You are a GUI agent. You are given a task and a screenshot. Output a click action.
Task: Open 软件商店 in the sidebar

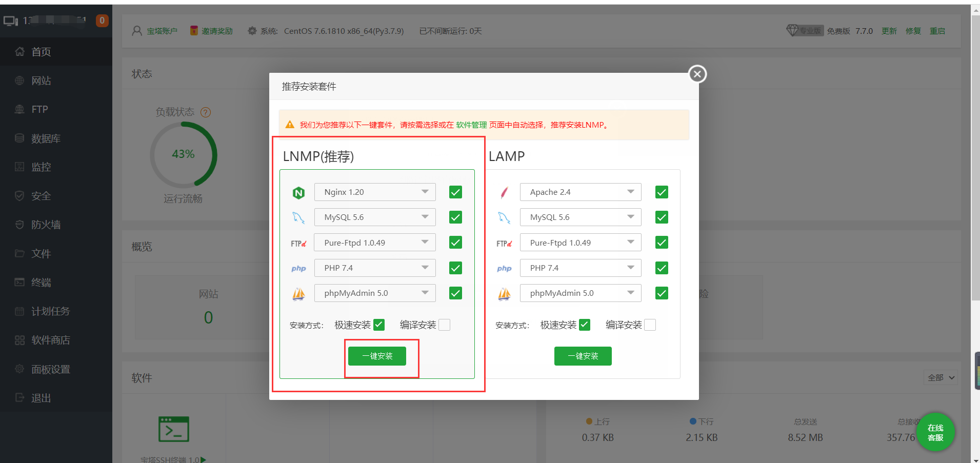[56, 340]
